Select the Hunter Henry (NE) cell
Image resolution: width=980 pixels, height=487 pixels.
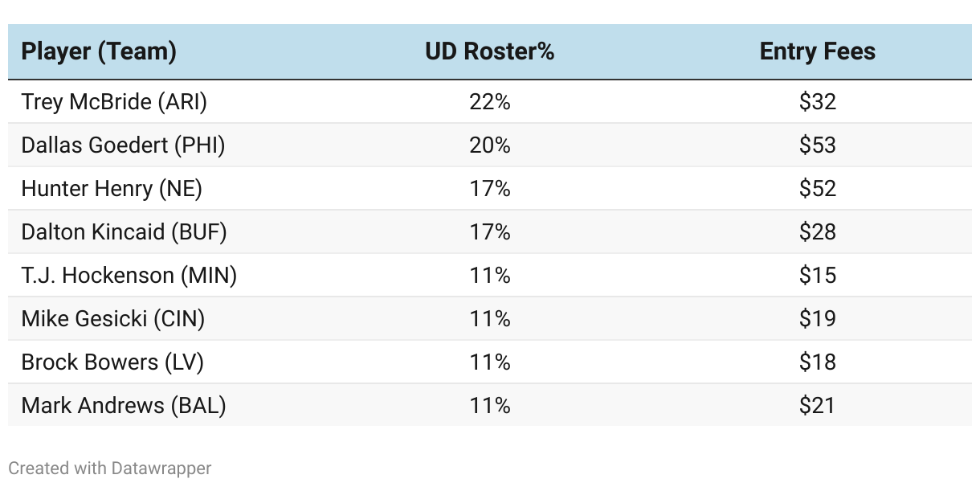(112, 188)
